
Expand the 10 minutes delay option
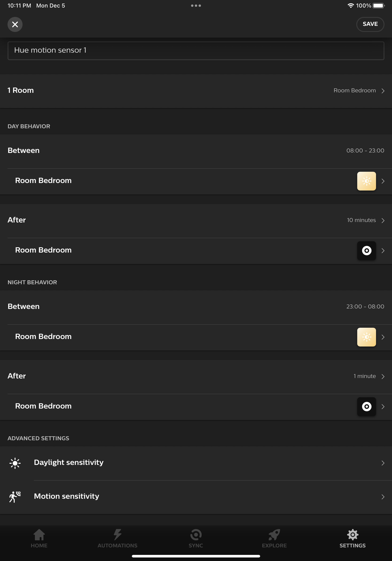(x=366, y=220)
